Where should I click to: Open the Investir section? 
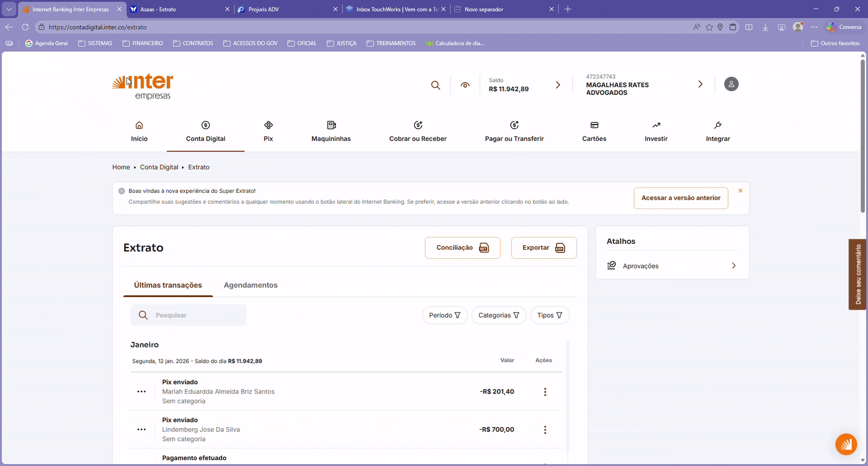click(x=656, y=131)
